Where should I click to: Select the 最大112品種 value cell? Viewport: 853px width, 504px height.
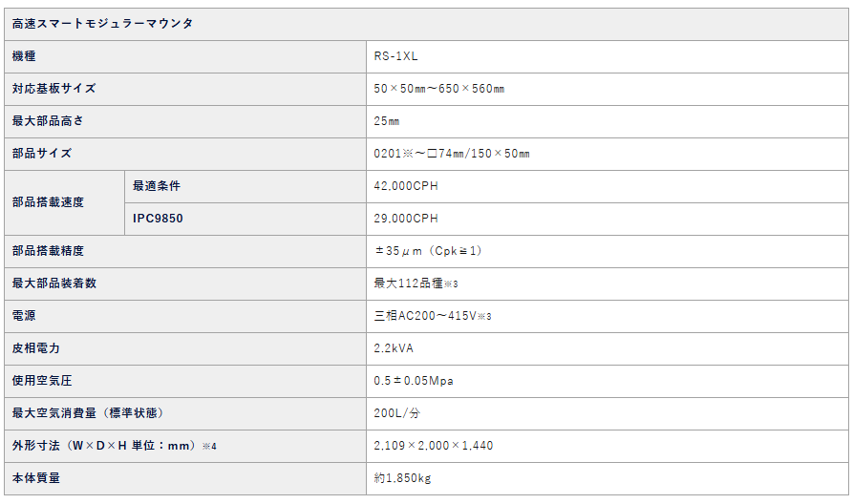click(x=608, y=283)
